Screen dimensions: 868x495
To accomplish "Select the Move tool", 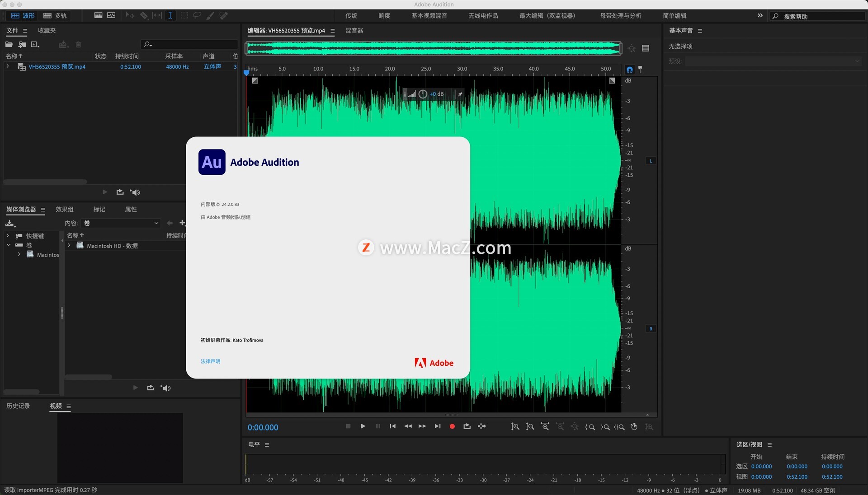I will click(130, 15).
